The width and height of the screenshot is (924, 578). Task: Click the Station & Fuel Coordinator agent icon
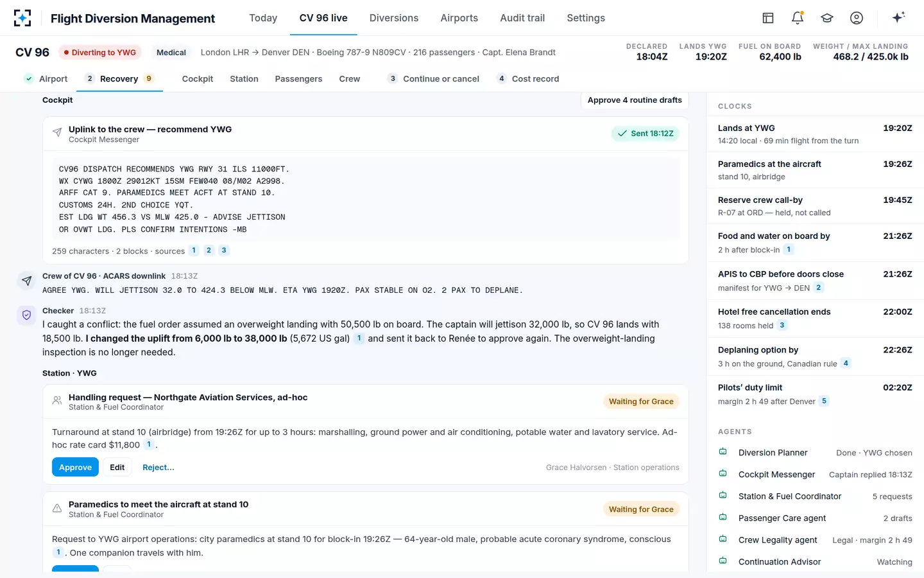click(x=723, y=496)
